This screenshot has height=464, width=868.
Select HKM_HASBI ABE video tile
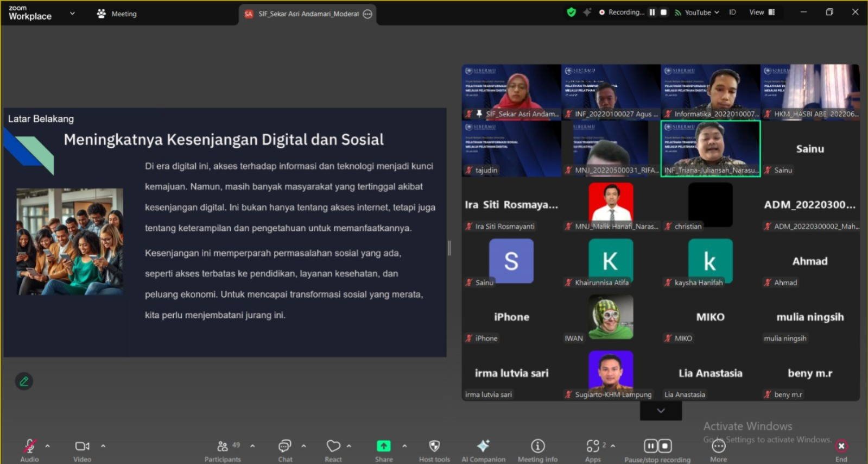coord(810,92)
